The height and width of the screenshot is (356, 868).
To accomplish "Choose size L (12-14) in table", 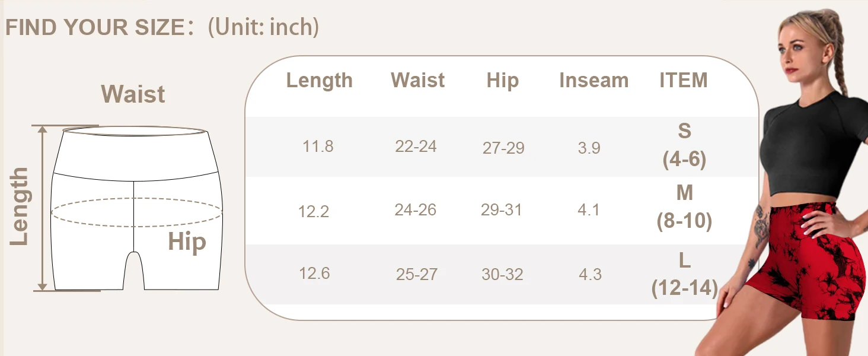I will point(684,275).
